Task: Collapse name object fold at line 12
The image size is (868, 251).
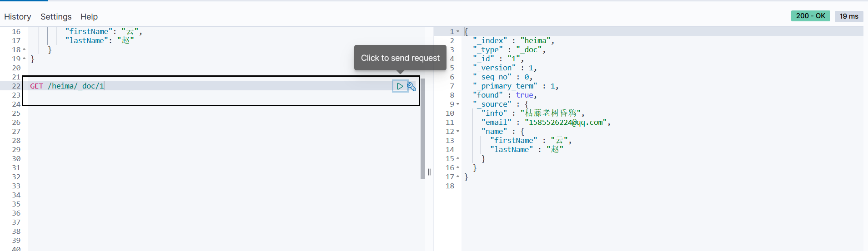Action: (458, 131)
